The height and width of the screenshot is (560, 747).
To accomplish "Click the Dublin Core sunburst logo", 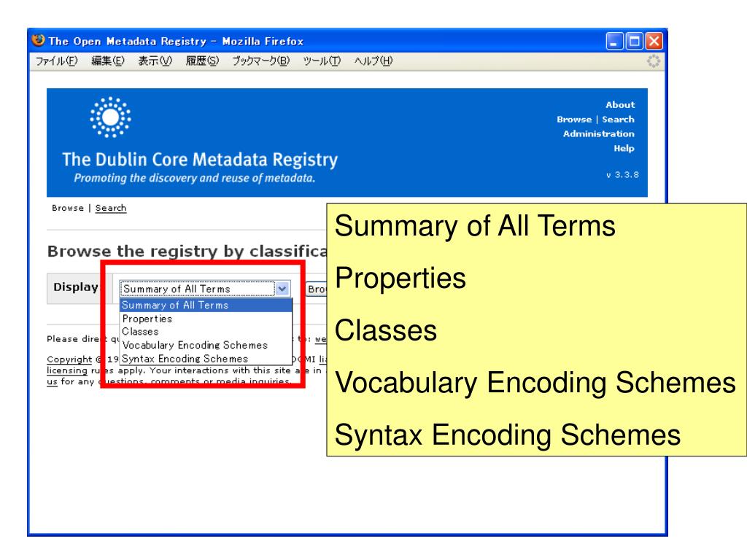I will tap(111, 117).
